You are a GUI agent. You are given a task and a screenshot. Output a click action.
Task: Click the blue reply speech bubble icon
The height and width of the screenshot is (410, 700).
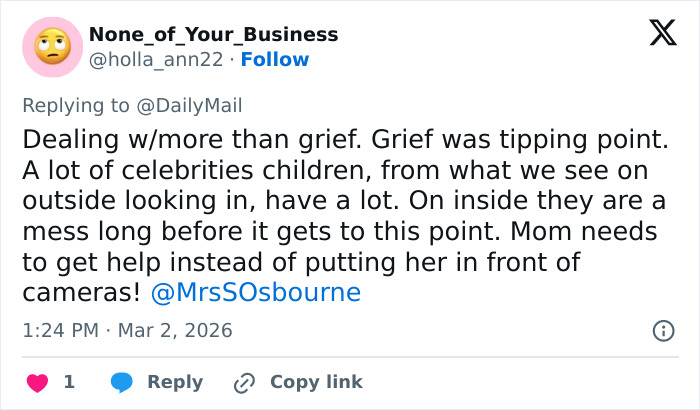click(x=122, y=382)
